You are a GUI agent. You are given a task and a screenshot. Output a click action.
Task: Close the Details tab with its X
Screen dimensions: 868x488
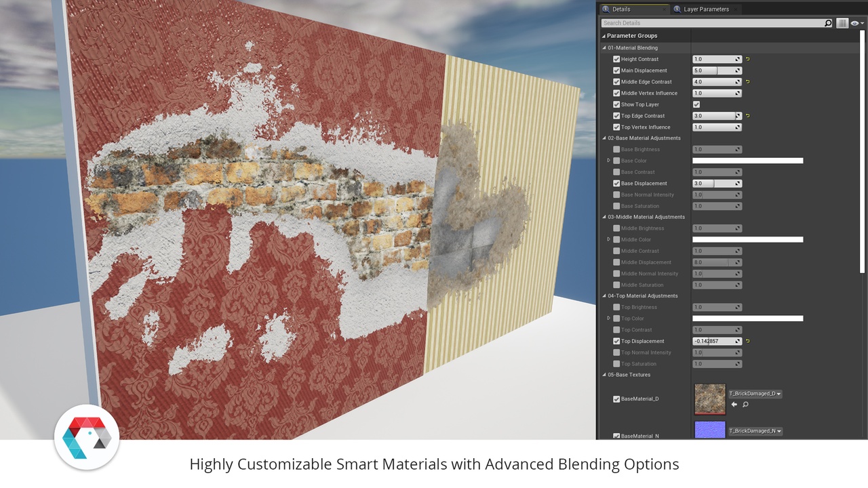point(663,9)
